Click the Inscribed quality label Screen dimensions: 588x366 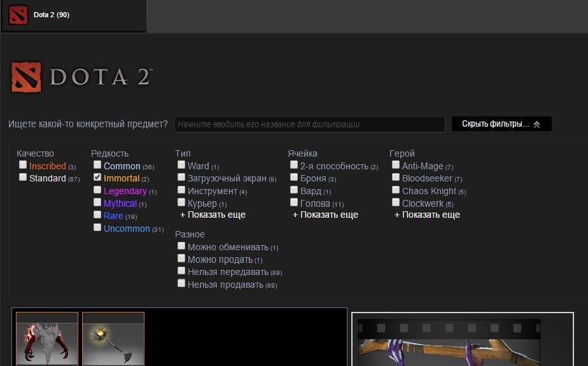pyautogui.click(x=48, y=166)
